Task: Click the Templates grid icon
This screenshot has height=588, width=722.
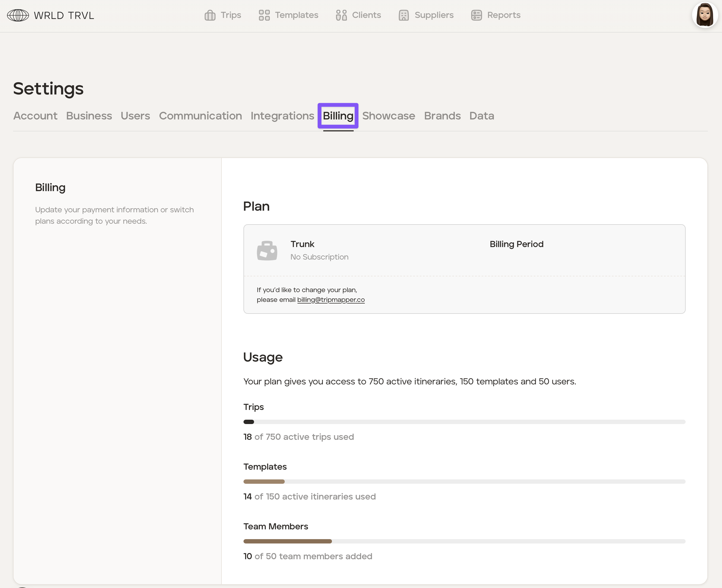Action: pos(264,15)
